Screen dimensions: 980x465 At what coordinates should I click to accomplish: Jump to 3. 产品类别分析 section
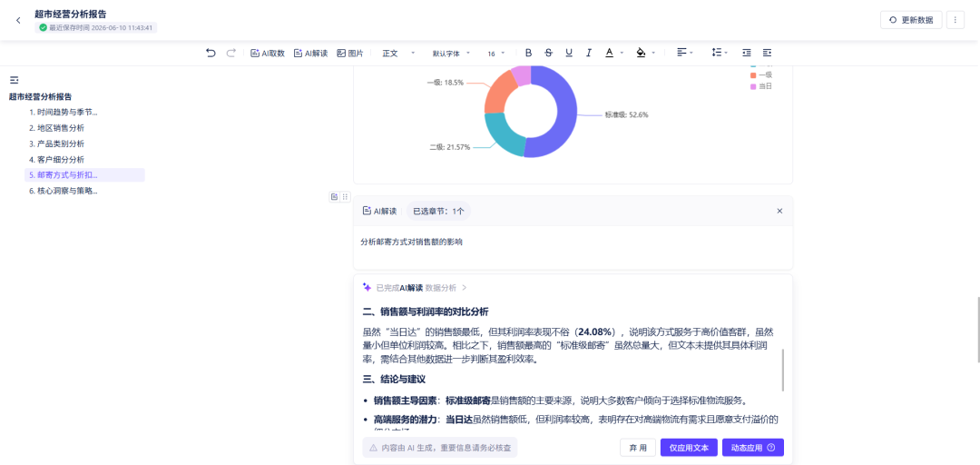pyautogui.click(x=56, y=143)
